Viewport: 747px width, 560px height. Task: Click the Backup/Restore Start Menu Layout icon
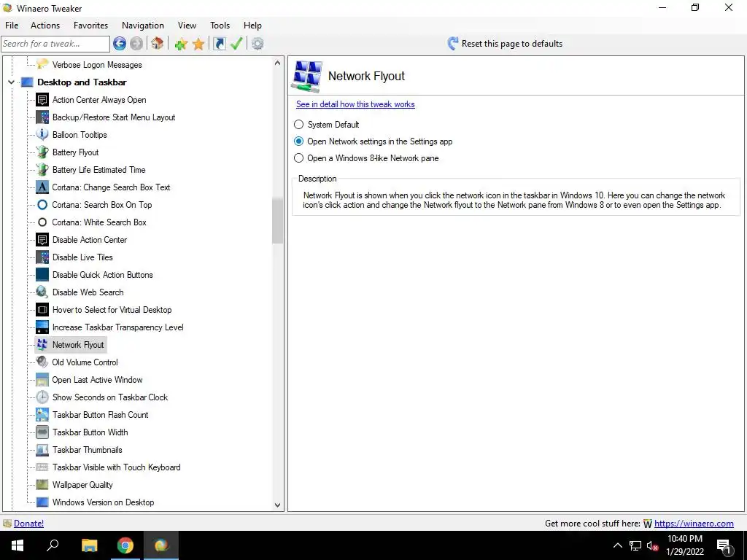[x=42, y=117]
